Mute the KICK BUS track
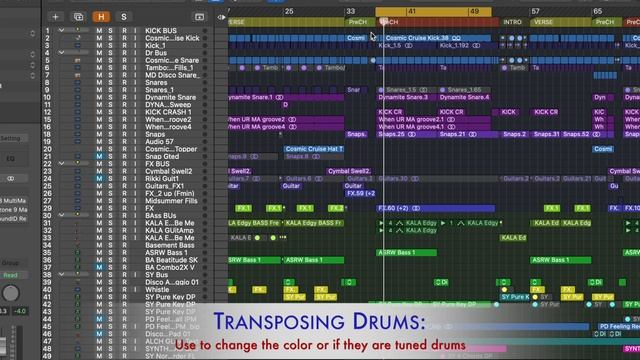 pos(99,31)
